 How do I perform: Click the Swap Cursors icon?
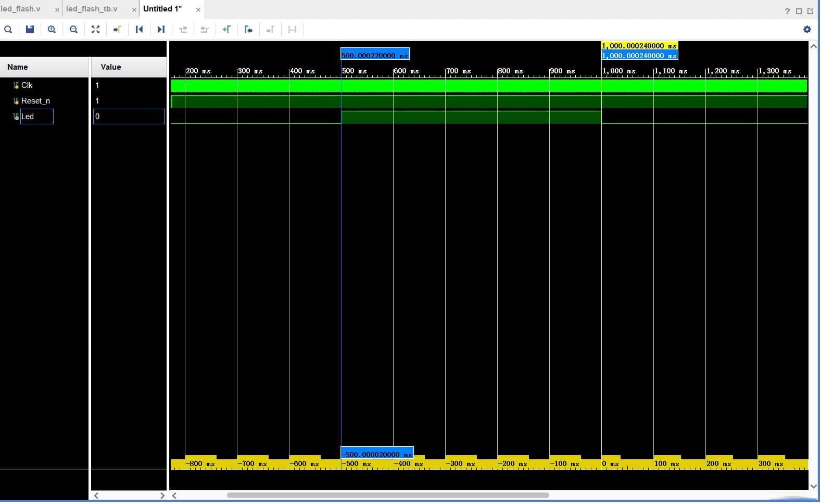tap(292, 30)
